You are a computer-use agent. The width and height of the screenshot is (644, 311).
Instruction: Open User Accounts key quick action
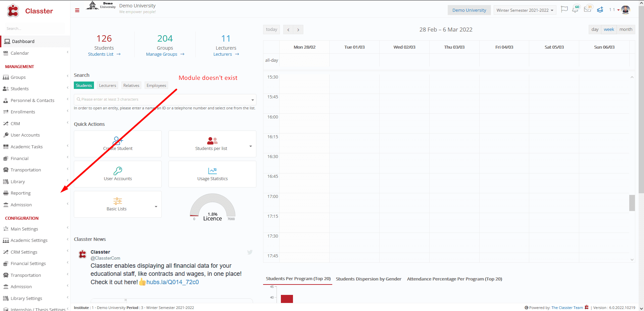[118, 174]
